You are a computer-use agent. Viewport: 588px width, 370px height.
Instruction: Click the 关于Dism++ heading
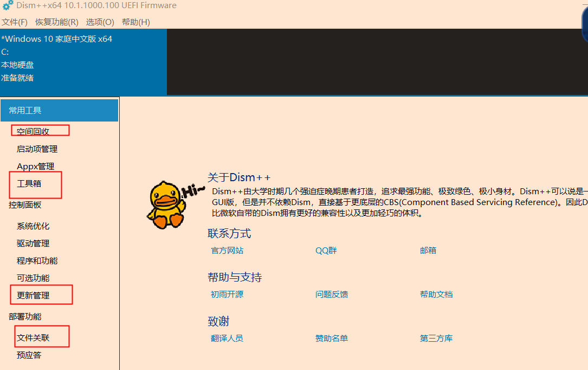click(239, 177)
